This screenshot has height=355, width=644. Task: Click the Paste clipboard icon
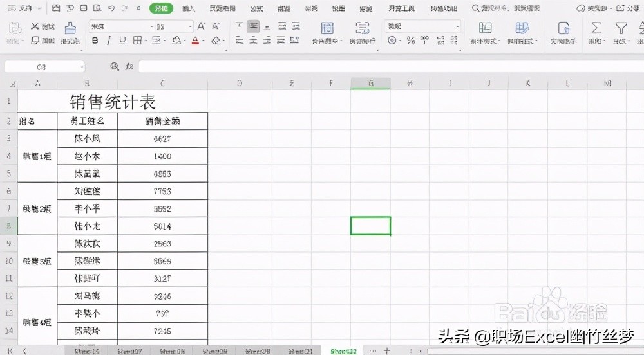(15, 28)
